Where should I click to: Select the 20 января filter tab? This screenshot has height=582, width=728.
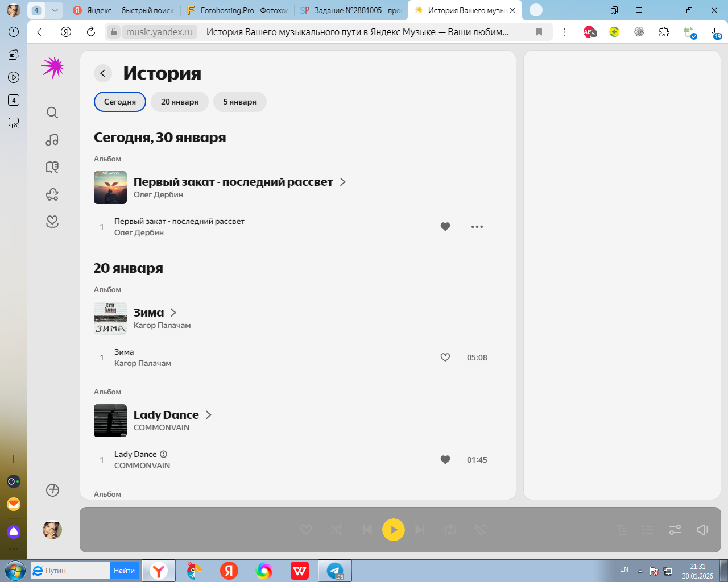click(x=180, y=102)
